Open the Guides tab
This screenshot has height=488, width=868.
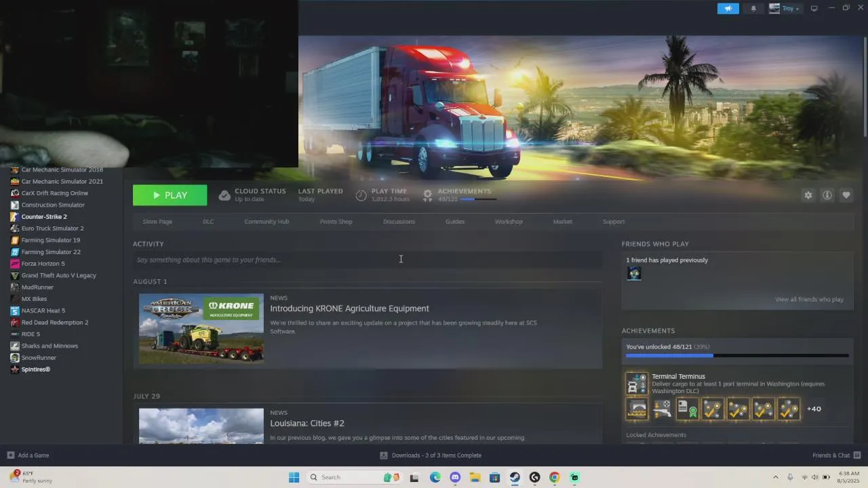pyautogui.click(x=455, y=222)
